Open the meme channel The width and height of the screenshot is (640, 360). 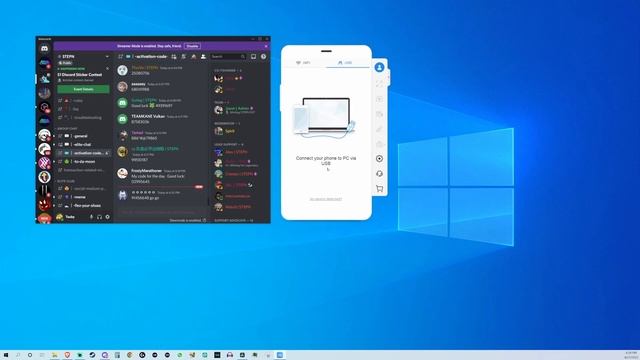tap(83, 197)
